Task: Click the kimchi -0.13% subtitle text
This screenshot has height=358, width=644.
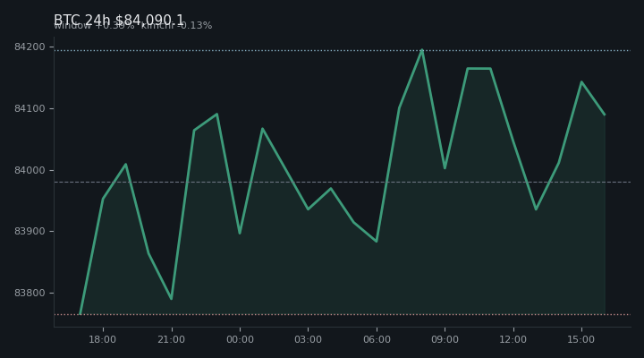Action: point(176,25)
